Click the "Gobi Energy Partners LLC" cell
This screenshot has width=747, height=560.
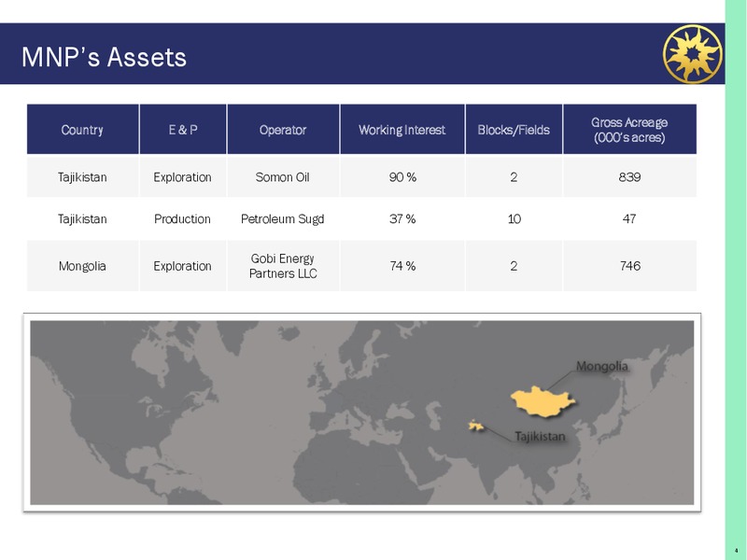pyautogui.click(x=283, y=266)
